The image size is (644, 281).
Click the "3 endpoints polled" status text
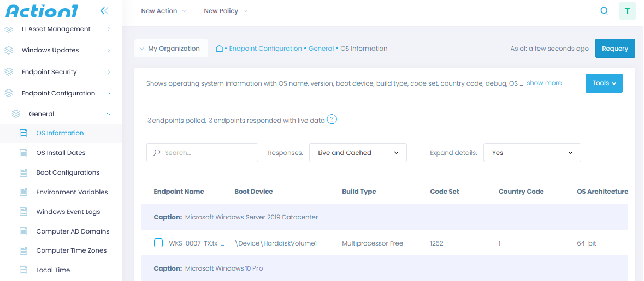(x=176, y=121)
